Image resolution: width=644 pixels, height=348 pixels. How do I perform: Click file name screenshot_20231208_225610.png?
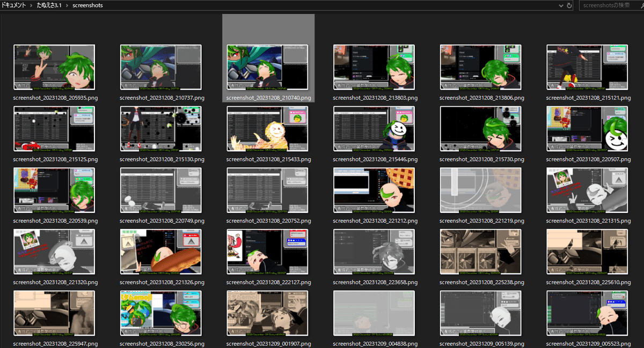coord(589,282)
